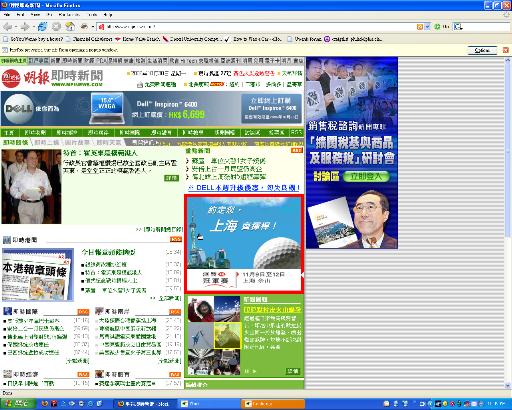
Task: Open the Edit menu
Action: (x=20, y=15)
